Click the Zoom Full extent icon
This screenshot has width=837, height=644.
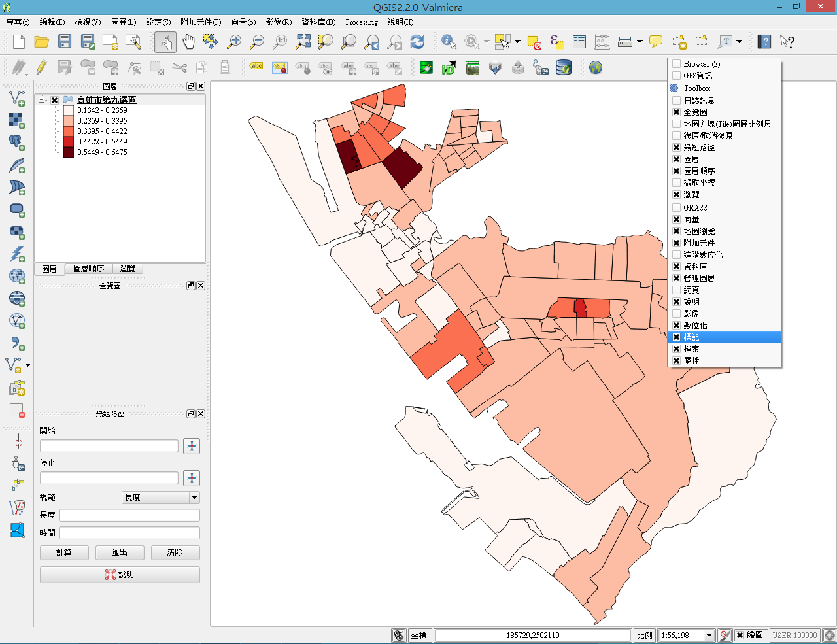[303, 42]
